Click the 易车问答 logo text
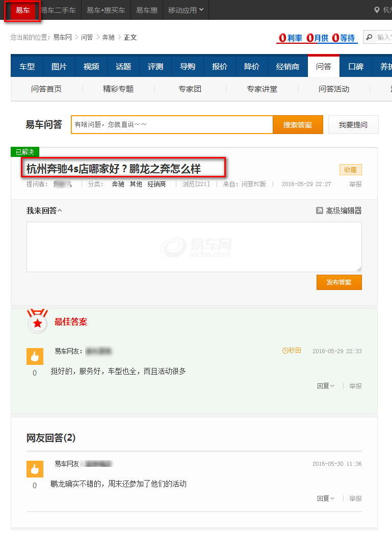The width and height of the screenshot is (392, 556). [44, 124]
